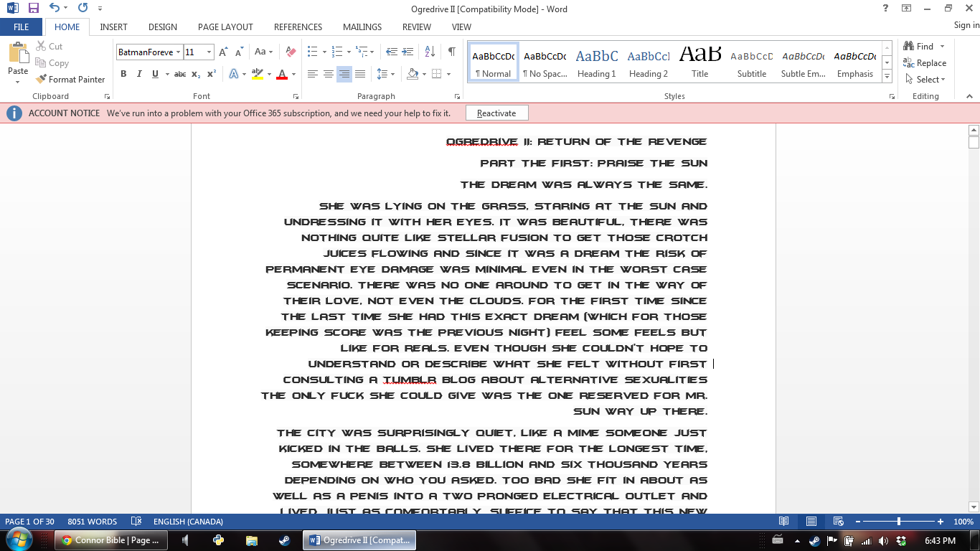
Task: Toggle Align Left paragraph alignment
Action: (313, 74)
